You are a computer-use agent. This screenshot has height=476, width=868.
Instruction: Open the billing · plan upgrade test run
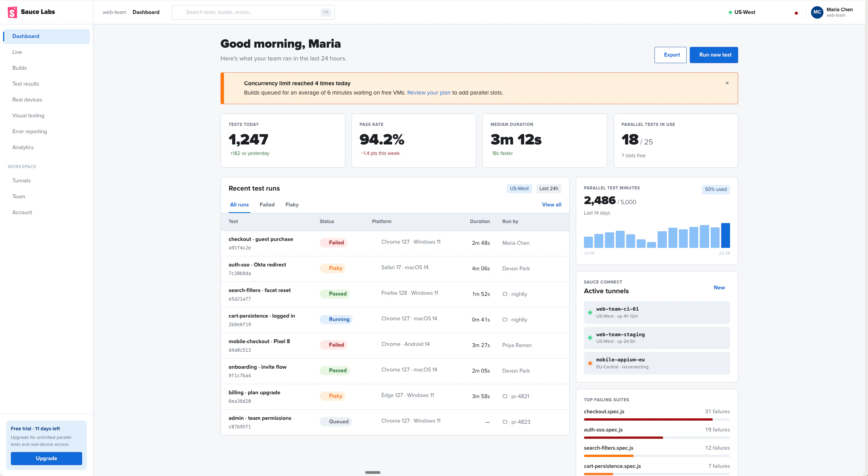[x=395, y=397]
